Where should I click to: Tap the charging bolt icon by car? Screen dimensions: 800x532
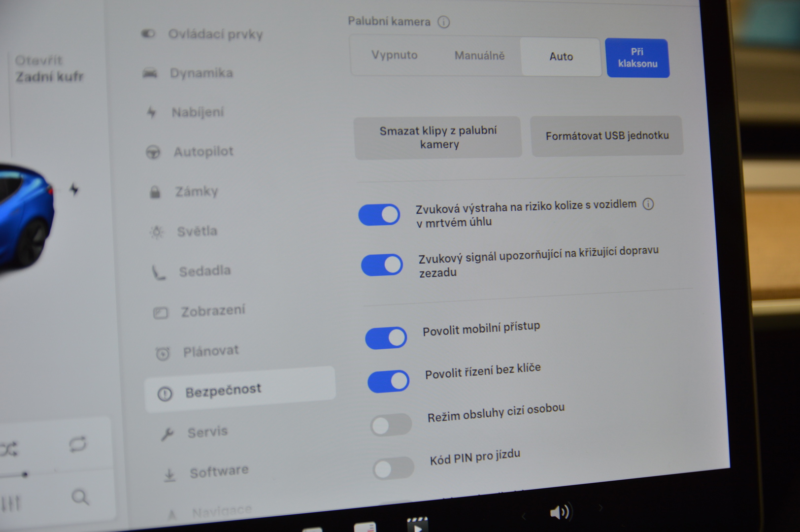pos(74,189)
